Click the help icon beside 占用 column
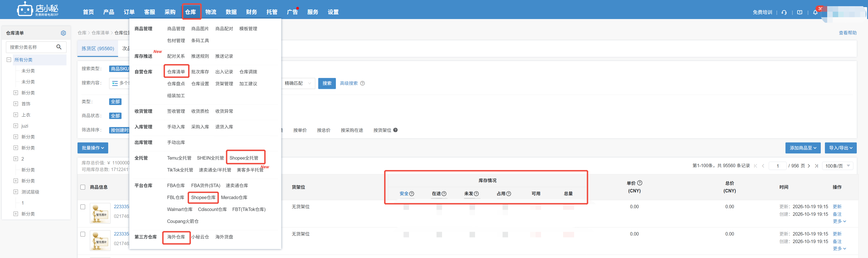This screenshot has height=258, width=868. [509, 194]
